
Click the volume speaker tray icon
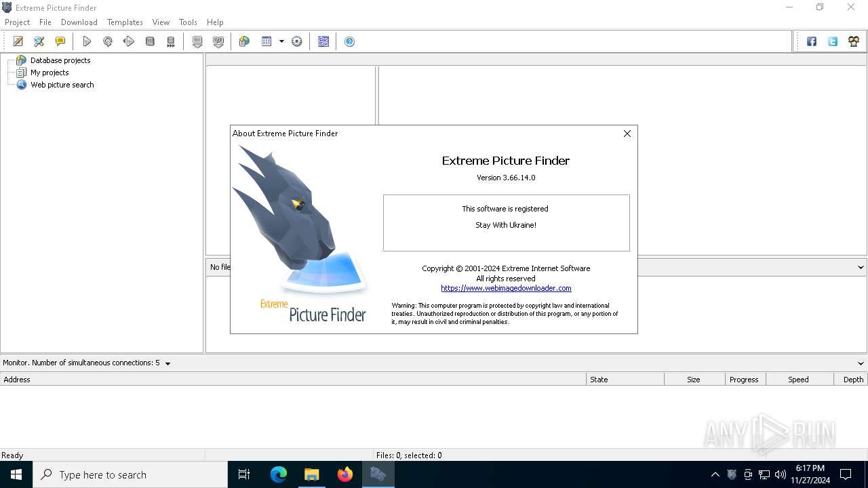coord(781,474)
